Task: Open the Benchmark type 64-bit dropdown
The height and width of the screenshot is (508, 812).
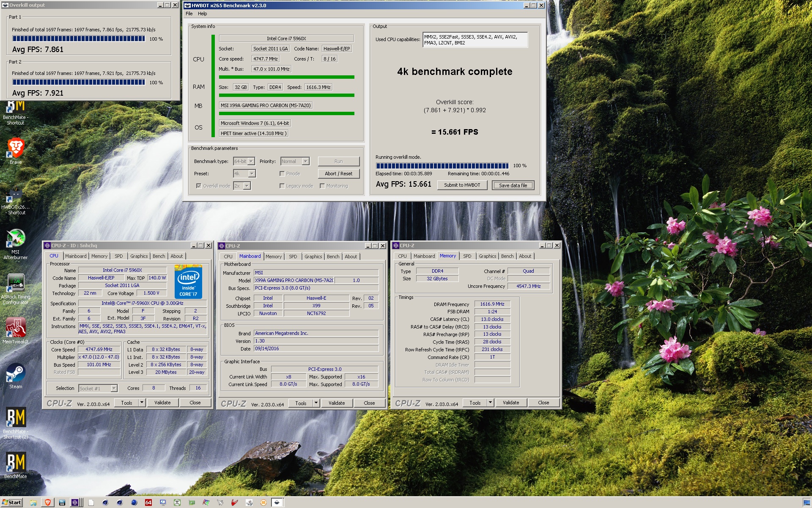Action: [x=251, y=161]
